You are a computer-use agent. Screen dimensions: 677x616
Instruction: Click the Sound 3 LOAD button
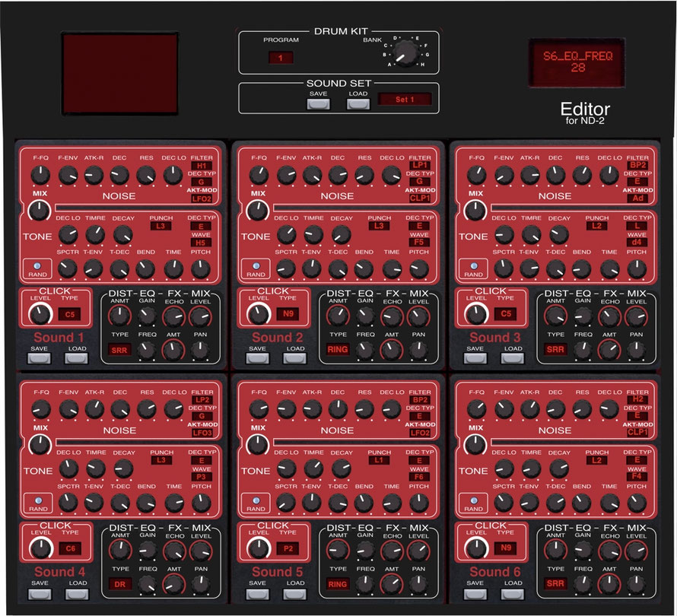click(x=513, y=358)
